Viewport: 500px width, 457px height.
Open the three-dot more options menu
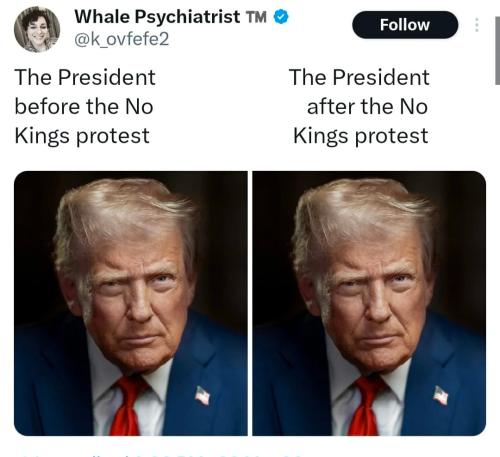[x=477, y=25]
